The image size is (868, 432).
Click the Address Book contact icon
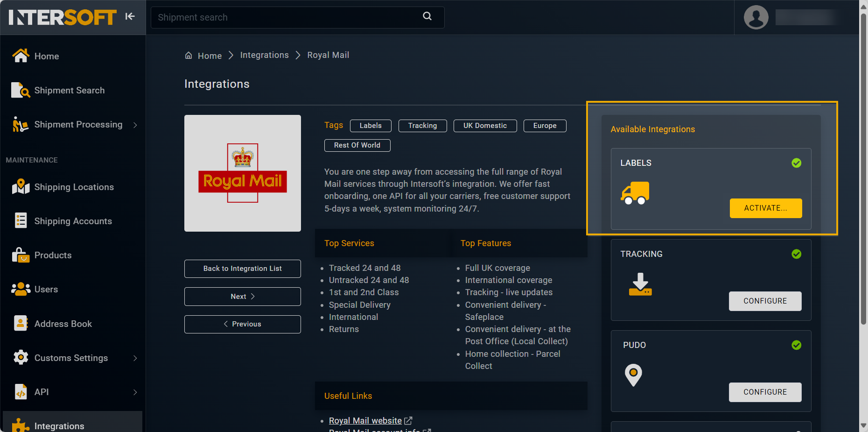[x=21, y=323]
